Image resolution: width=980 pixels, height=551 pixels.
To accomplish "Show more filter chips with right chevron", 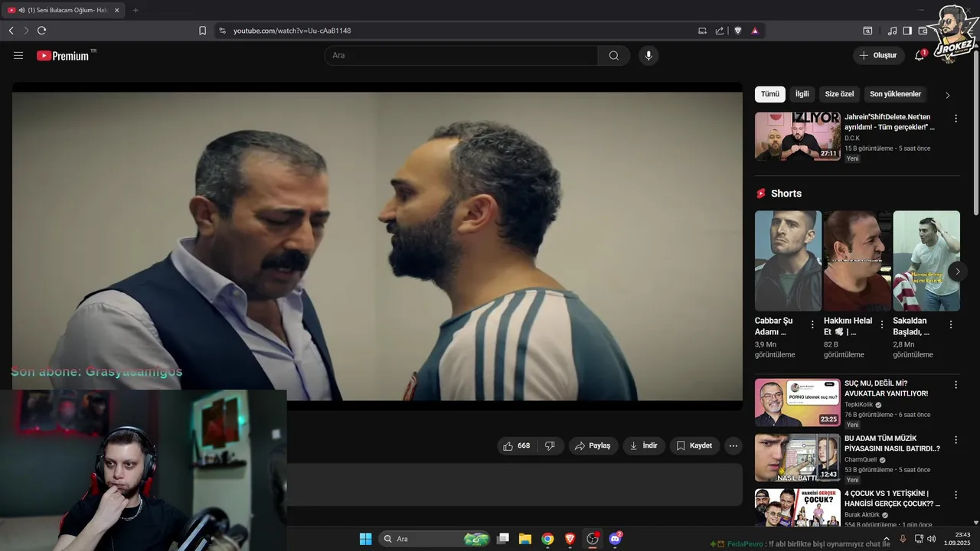I will 947,95.
